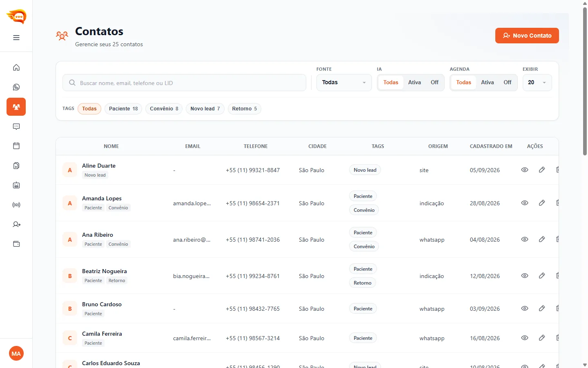Filter by the Convênio 8 tag chip
Screen dimensions: 588x368
[164, 109]
